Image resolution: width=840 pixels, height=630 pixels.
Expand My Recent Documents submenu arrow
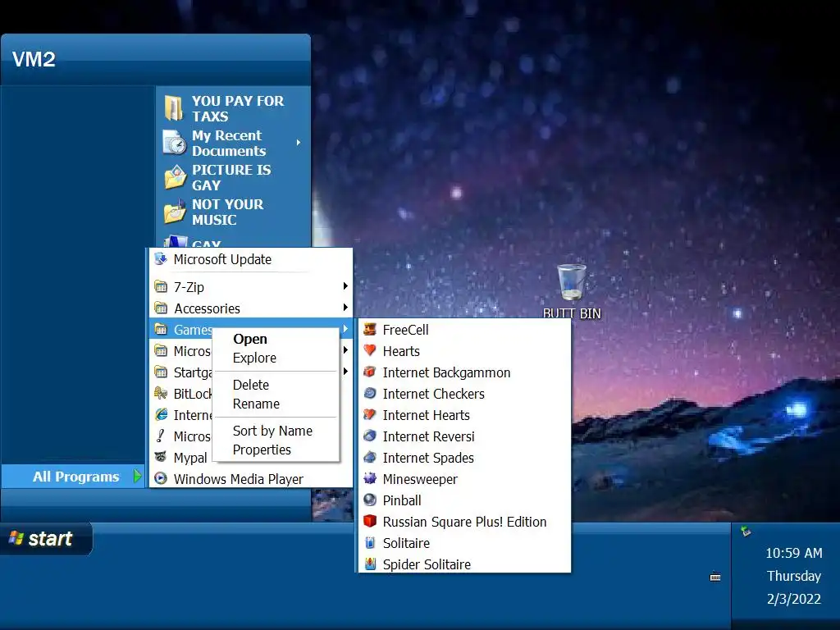(x=299, y=143)
